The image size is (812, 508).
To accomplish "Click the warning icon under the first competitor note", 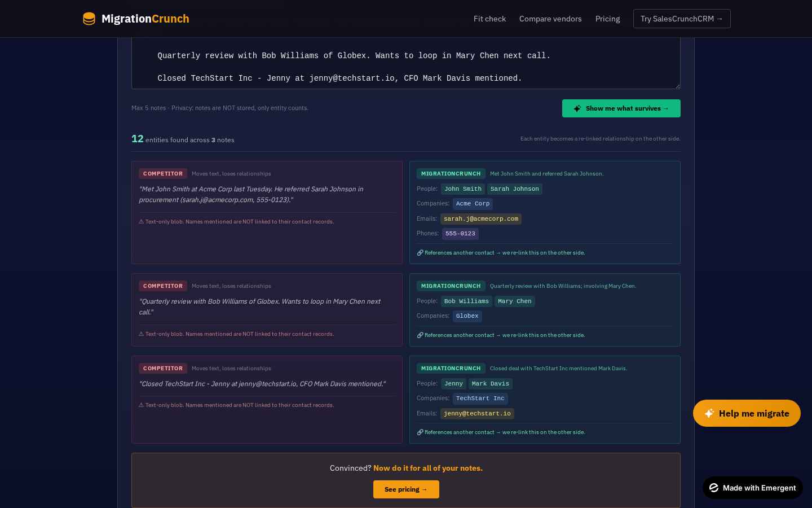I will (x=141, y=221).
